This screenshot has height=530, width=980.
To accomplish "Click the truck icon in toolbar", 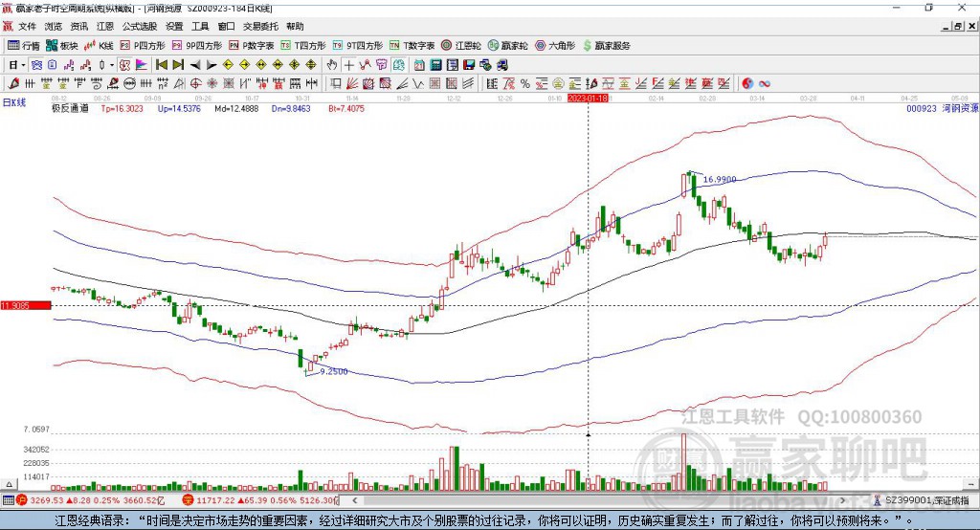I will tap(502, 65).
